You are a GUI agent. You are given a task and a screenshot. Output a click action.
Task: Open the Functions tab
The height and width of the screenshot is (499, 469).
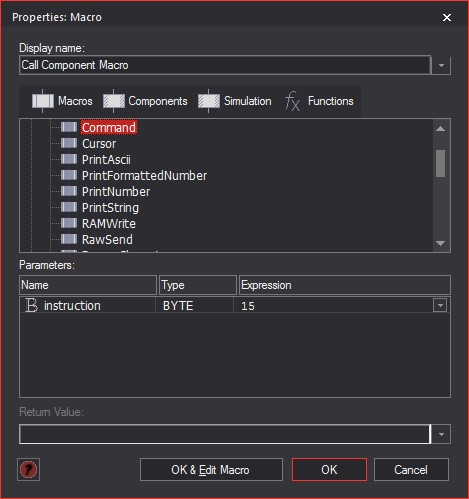click(x=319, y=101)
